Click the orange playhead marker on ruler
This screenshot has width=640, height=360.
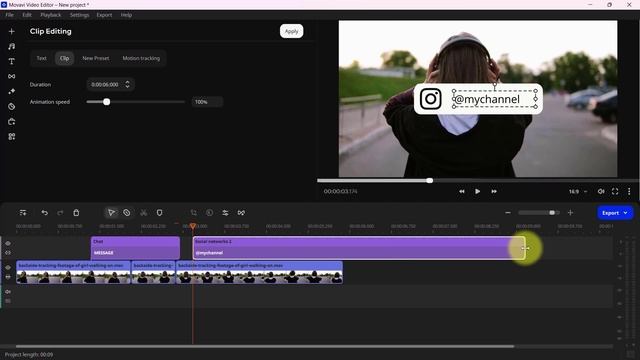click(x=193, y=226)
